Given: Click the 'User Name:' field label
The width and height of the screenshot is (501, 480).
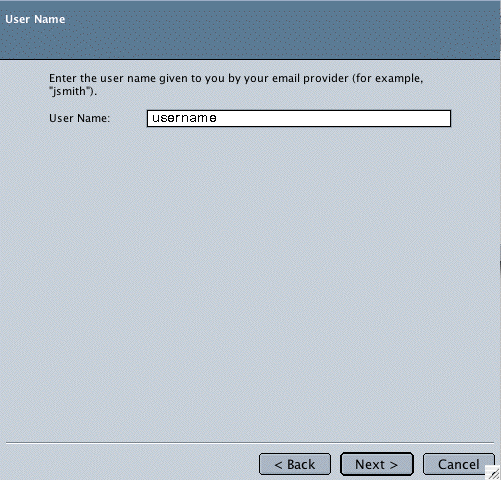Looking at the screenshot, I should [79, 118].
